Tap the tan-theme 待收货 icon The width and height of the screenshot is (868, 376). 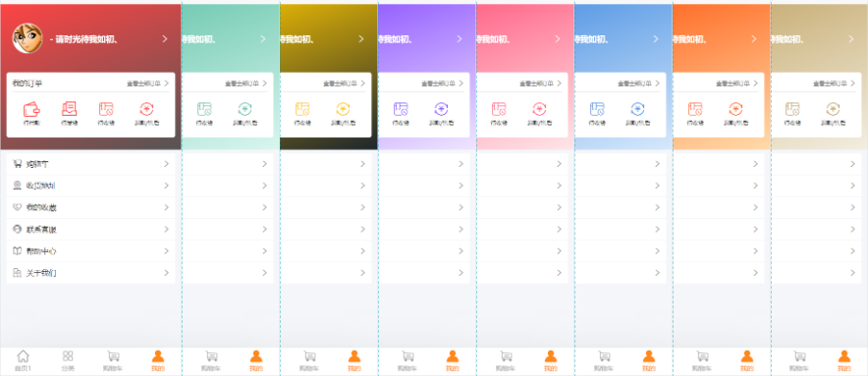coord(792,109)
